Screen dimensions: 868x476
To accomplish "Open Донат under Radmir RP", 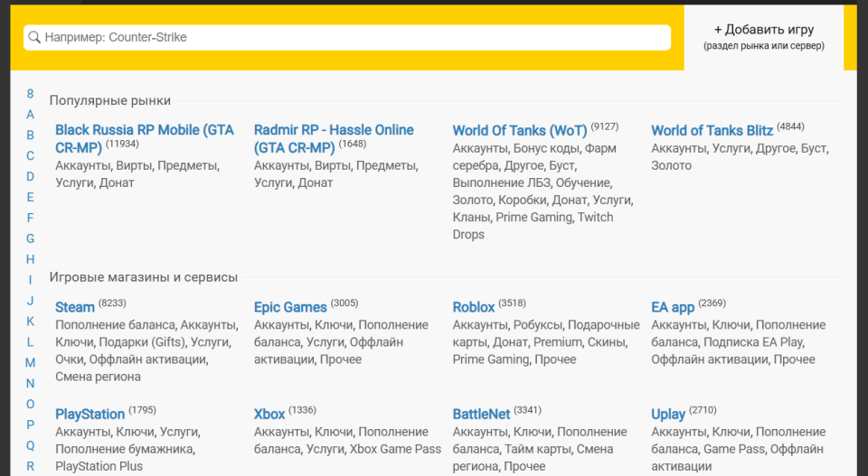I will (316, 182).
